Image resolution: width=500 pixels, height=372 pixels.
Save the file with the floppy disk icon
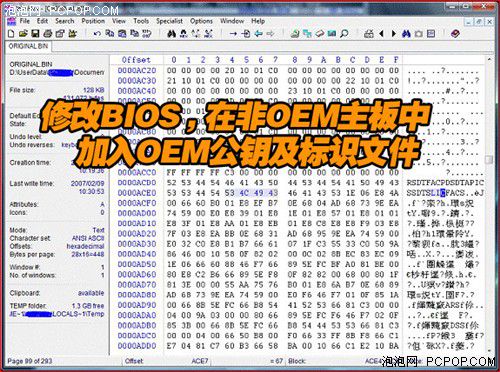[35, 34]
